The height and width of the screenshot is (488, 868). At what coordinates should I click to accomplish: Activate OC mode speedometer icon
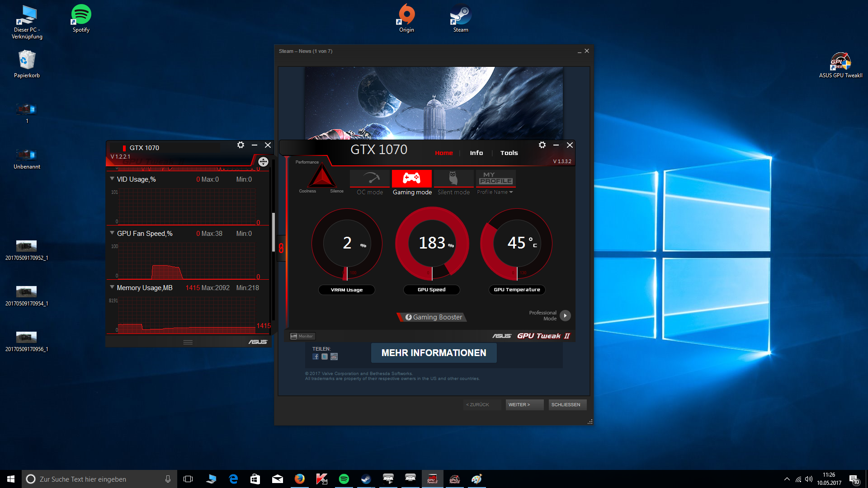(x=369, y=178)
